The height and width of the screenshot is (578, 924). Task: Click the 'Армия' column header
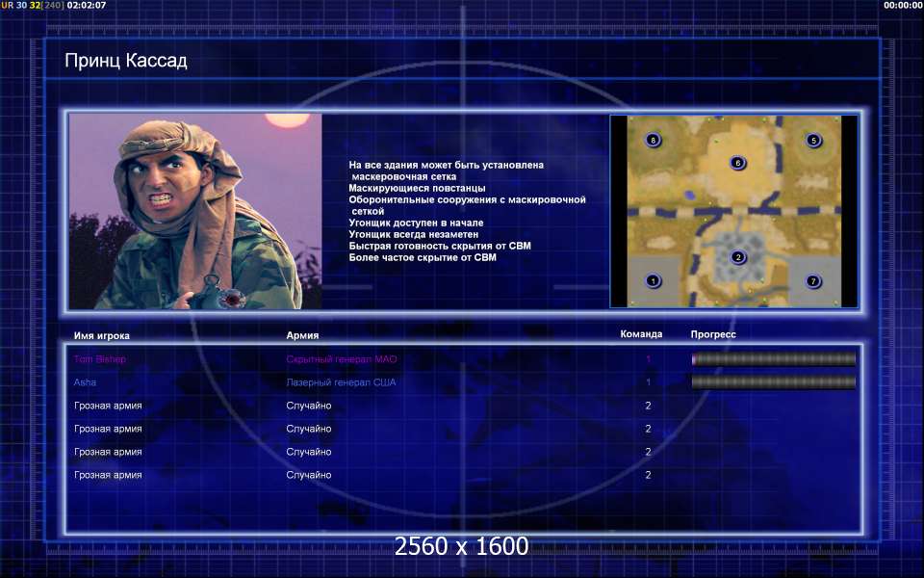(302, 335)
